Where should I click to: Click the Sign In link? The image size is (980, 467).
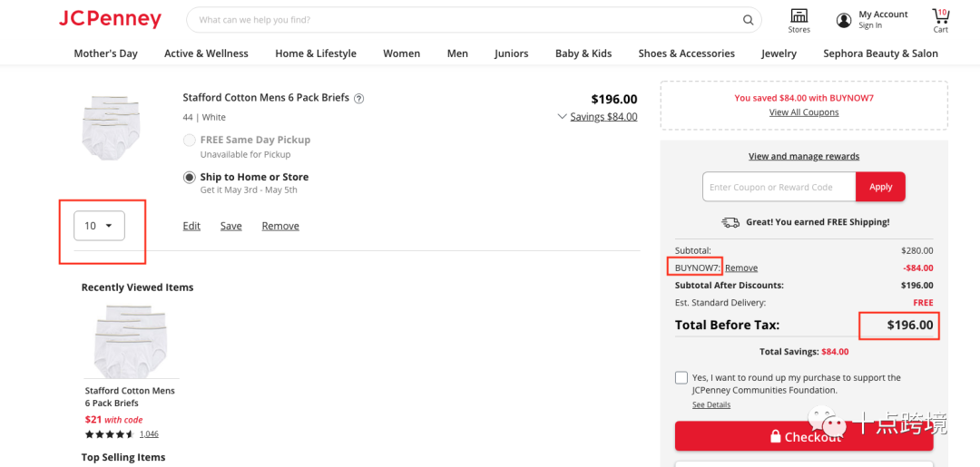870,25
